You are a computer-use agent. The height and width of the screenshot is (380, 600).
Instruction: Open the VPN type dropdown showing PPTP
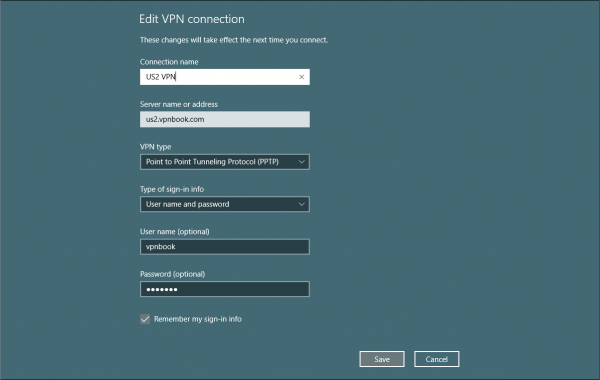(x=225, y=162)
